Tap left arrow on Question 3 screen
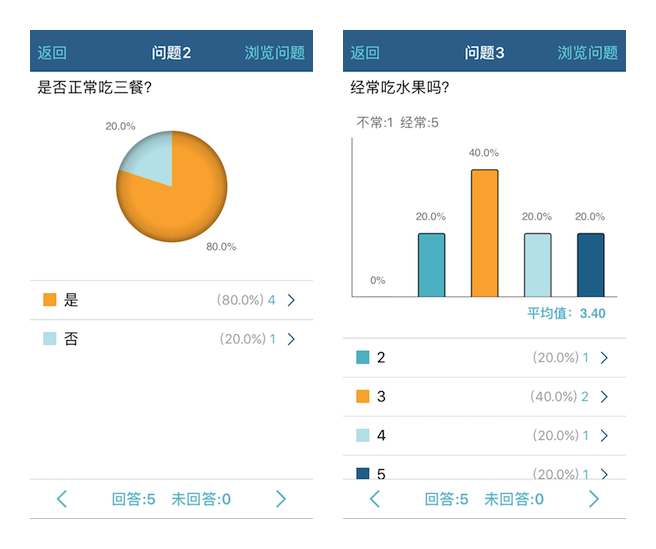This screenshot has height=549, width=656. pos(375,499)
